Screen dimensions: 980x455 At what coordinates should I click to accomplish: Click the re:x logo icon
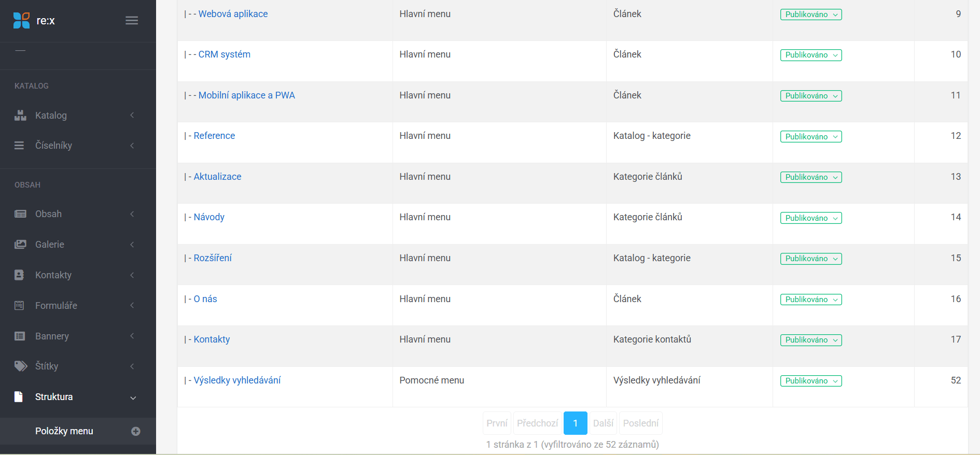point(21,21)
